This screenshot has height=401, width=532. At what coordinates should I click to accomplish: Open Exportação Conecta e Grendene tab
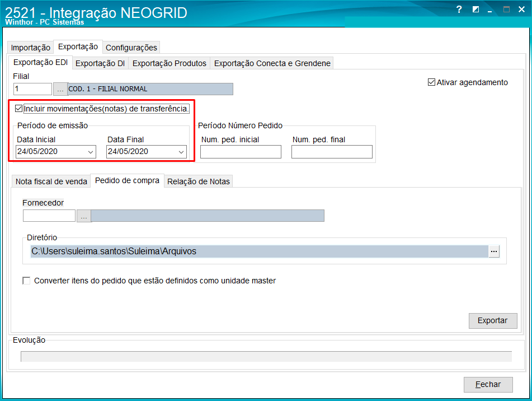point(272,63)
